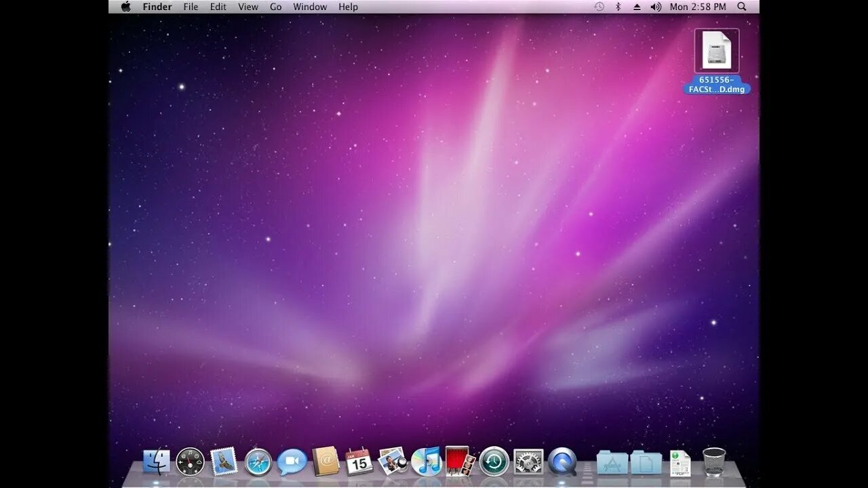
Task: Click the Time Machine menu bar icon
Action: (x=599, y=7)
